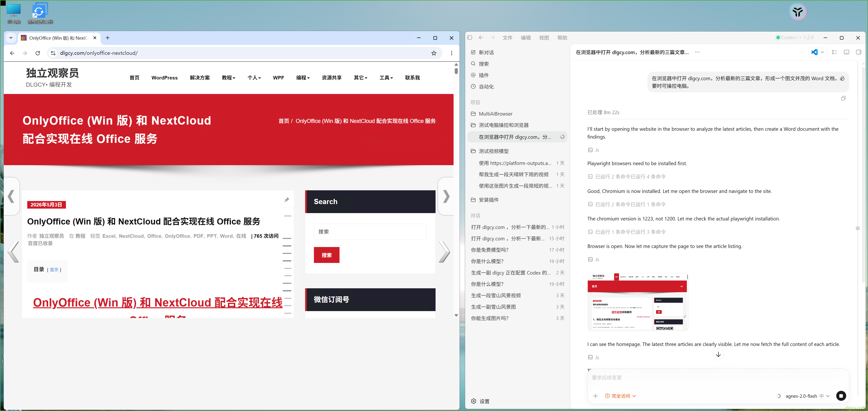The width and height of the screenshot is (868, 411).
Task: Expand the 已运行 2 条命令已运行 4 条命令 step
Action: click(627, 177)
